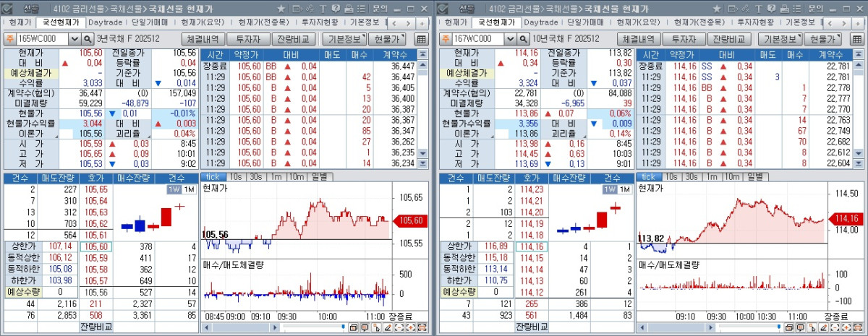Click the tab-strip left arrow in the 10년국채 window
Image resolution: width=868 pixels, height=336 pixels.
click(x=830, y=24)
